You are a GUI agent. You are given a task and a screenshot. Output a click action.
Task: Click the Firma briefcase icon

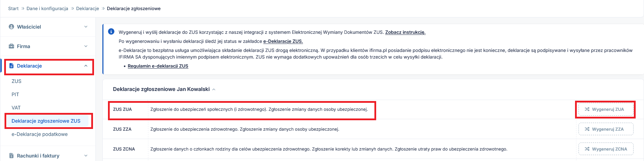[x=11, y=46]
